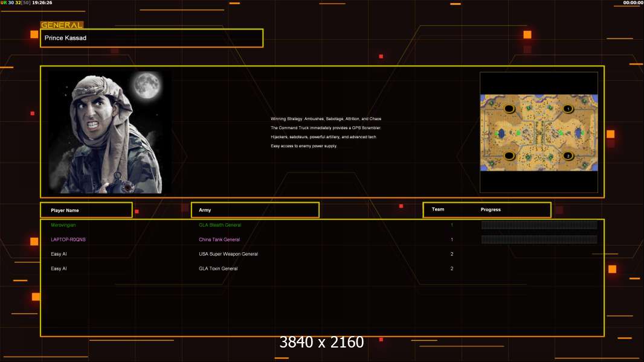
Task: Click the Easy access to enemy power text
Action: coord(303,146)
